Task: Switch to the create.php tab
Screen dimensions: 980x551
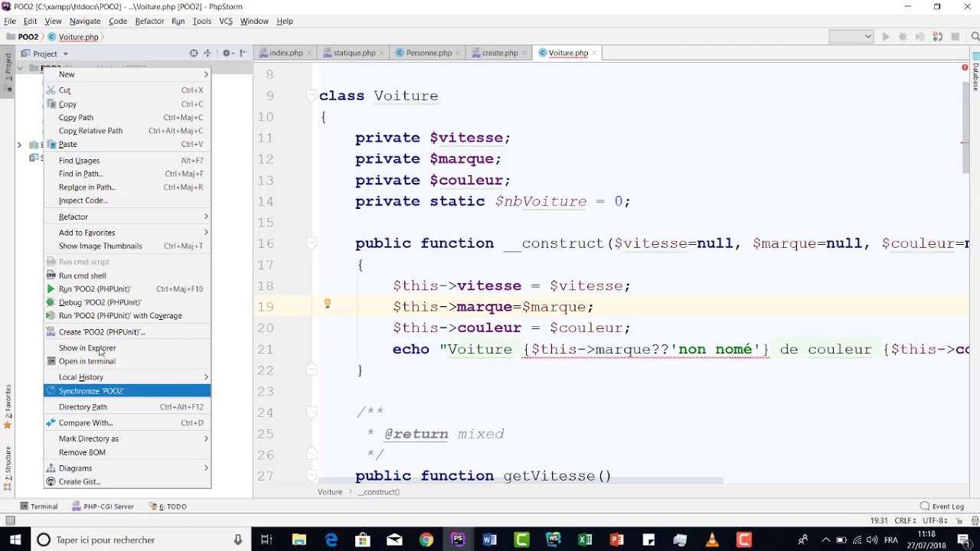Action: (x=499, y=53)
